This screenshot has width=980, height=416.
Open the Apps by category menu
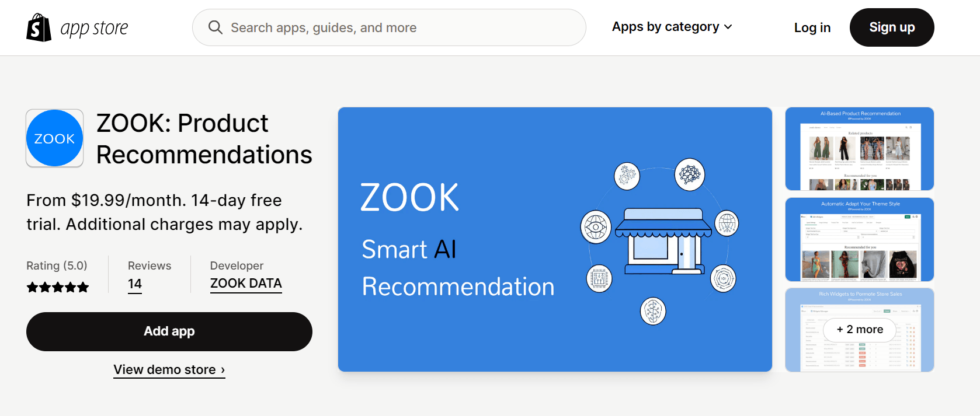tap(665, 27)
